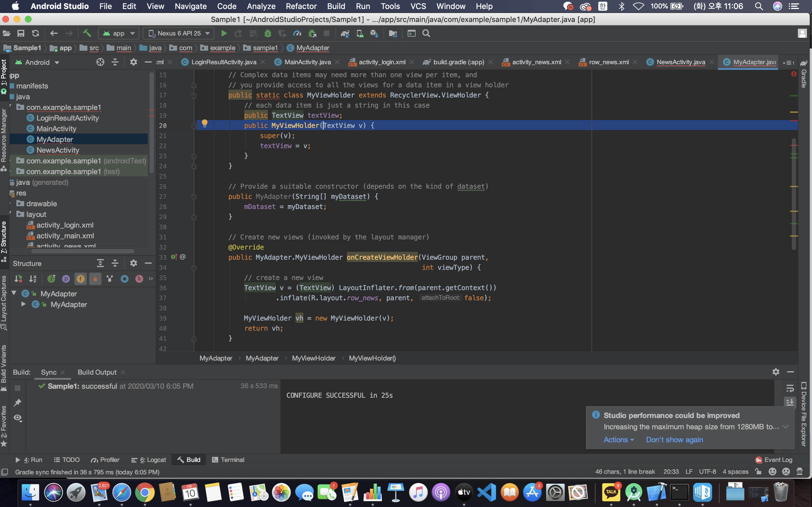
Task: Toggle the eye view options in Build panel
Action: pos(17,418)
